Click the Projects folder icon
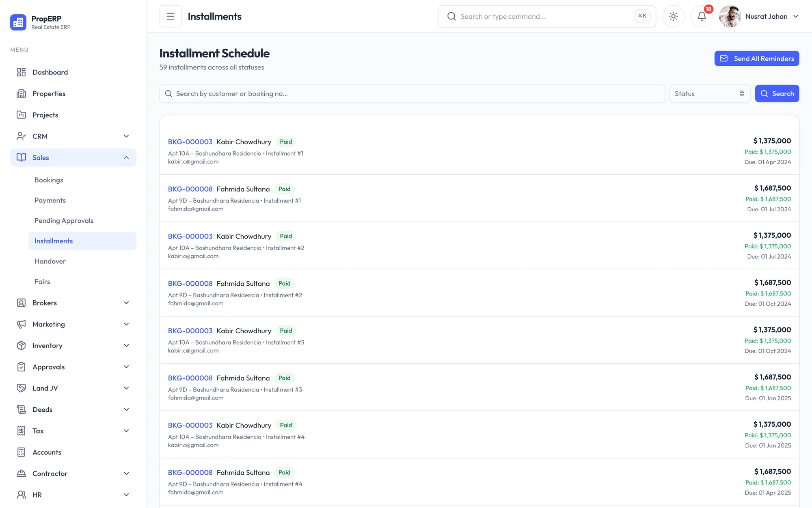Image resolution: width=812 pixels, height=508 pixels. [x=21, y=115]
